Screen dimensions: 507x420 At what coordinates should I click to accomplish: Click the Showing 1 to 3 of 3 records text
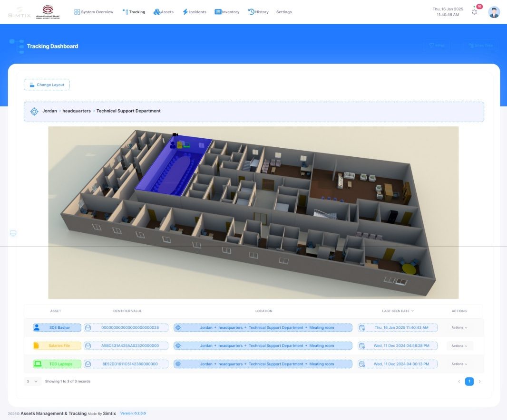pos(68,381)
